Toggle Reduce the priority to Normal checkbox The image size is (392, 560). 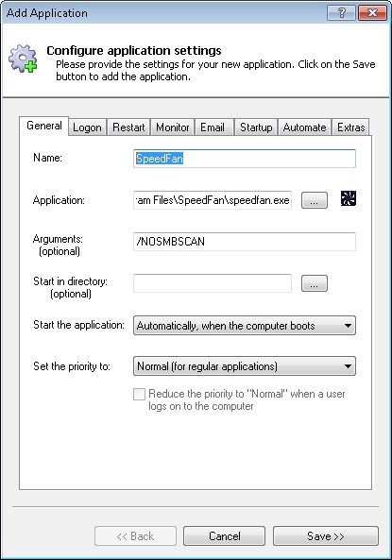[x=139, y=395]
